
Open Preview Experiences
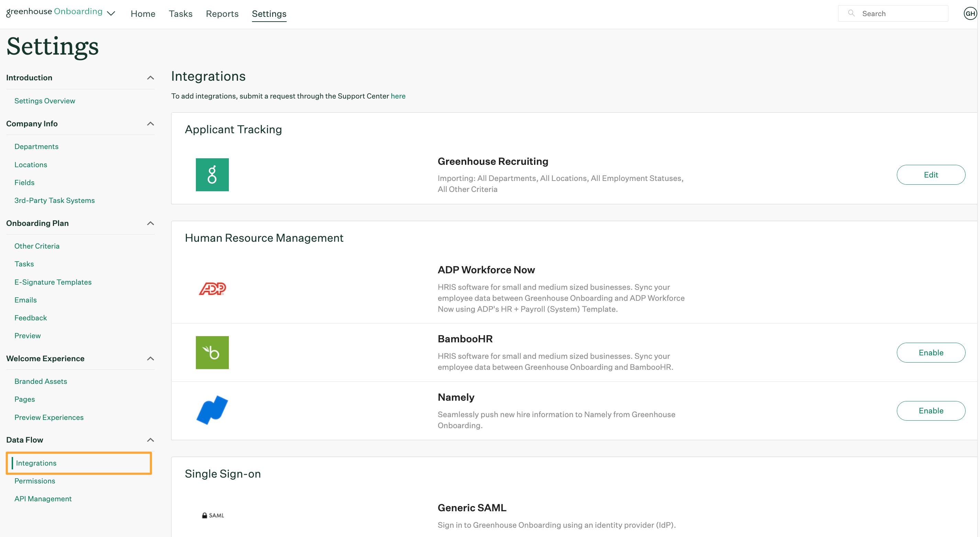tap(49, 417)
